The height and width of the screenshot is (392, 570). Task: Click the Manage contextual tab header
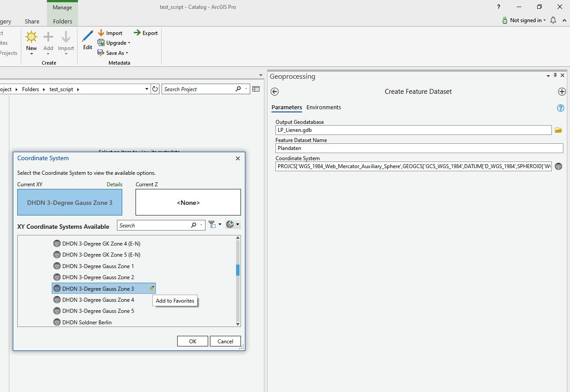pos(62,8)
